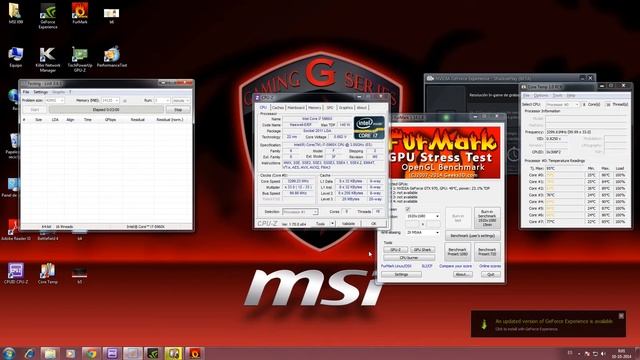
Task: Launch CPU burner tool in FurMark
Action: 409,258
